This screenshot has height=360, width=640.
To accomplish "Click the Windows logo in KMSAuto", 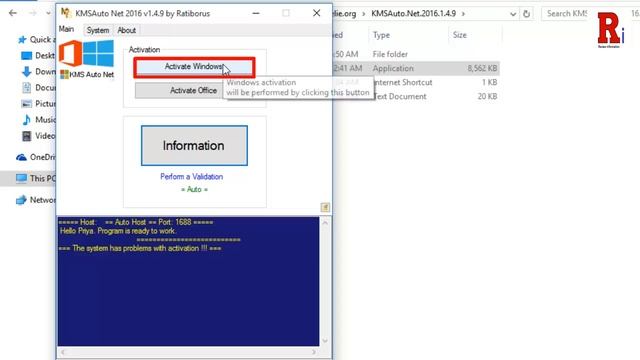I will pos(98,53).
